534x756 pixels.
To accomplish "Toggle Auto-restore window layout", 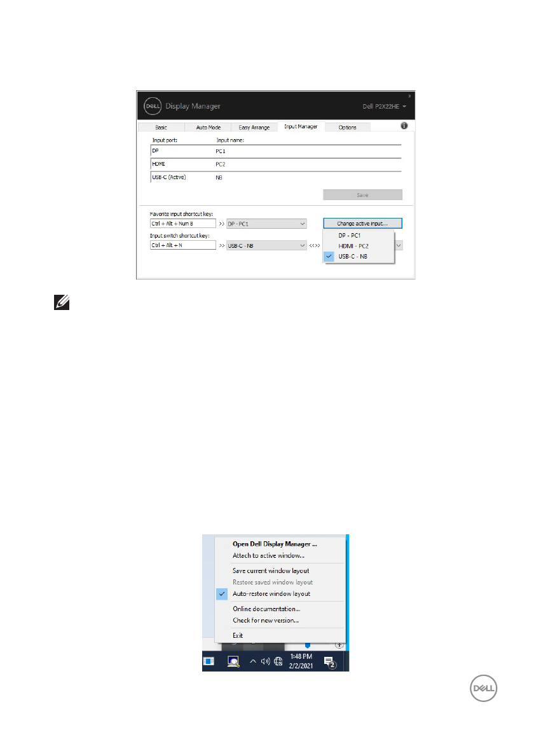I will (280, 594).
